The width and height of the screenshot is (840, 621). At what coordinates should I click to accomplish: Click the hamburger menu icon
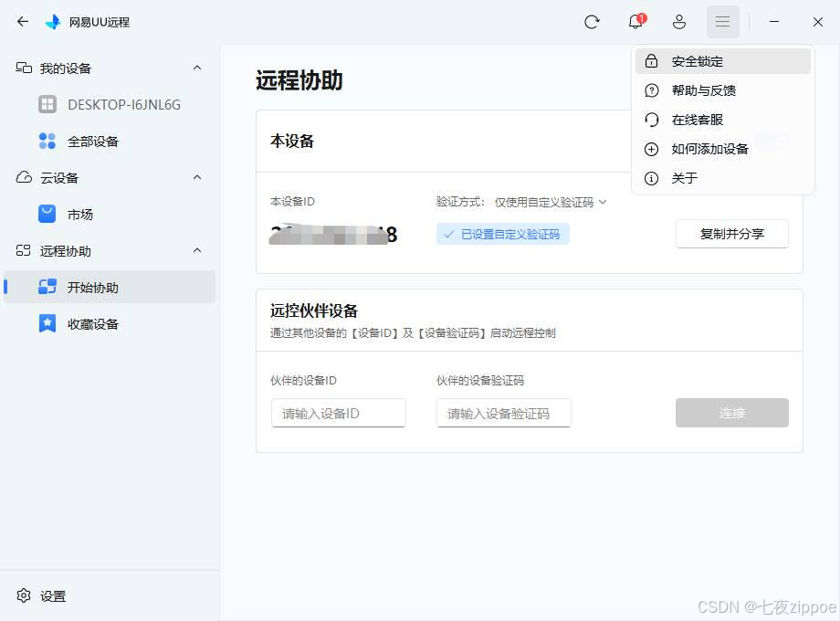pos(722,22)
